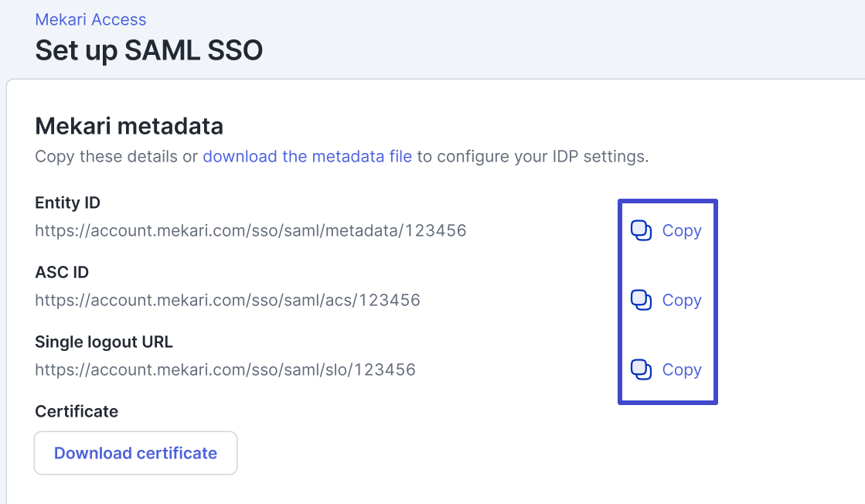Click the Entity ID field label

pos(68,203)
